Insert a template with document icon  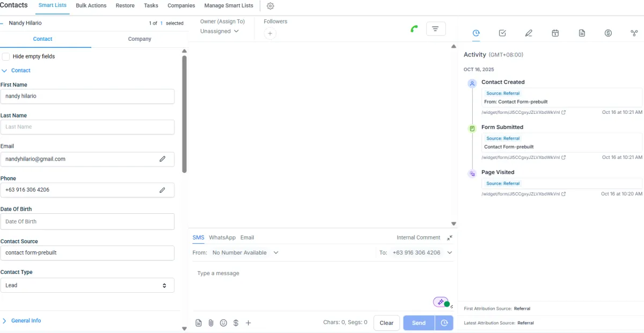199,323
